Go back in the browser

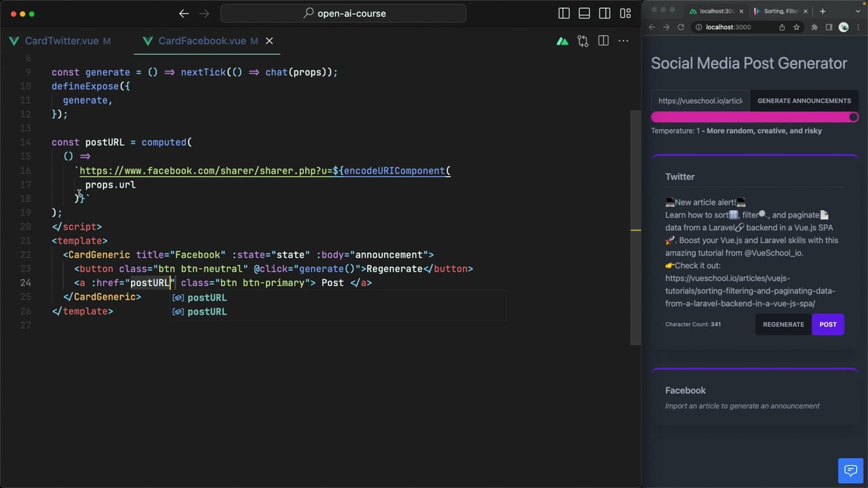pyautogui.click(x=652, y=27)
